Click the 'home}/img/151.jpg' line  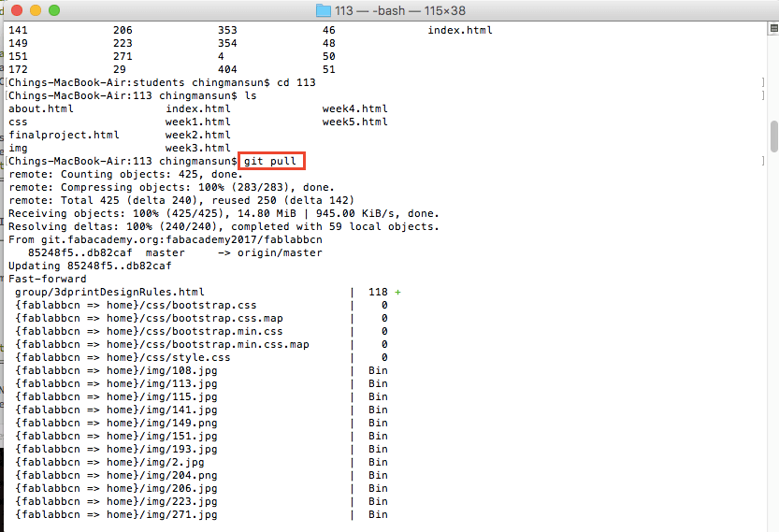[116, 436]
